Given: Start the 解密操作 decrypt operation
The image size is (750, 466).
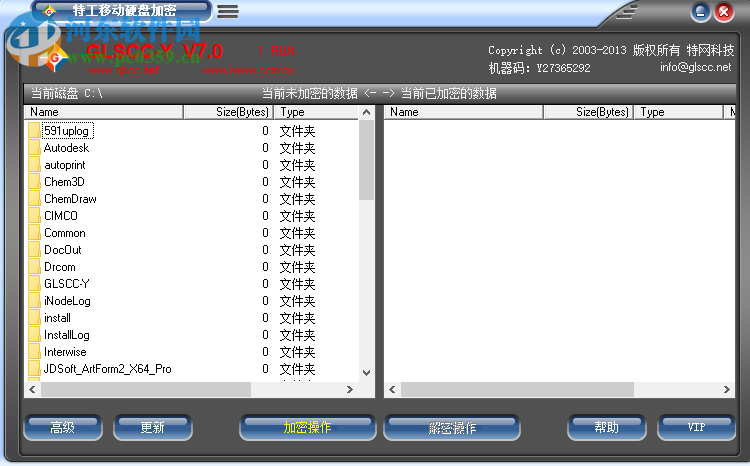Looking at the screenshot, I should [x=452, y=427].
